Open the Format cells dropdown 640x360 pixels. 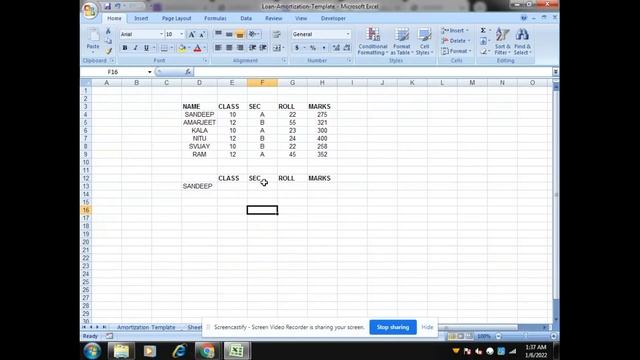coord(456,51)
